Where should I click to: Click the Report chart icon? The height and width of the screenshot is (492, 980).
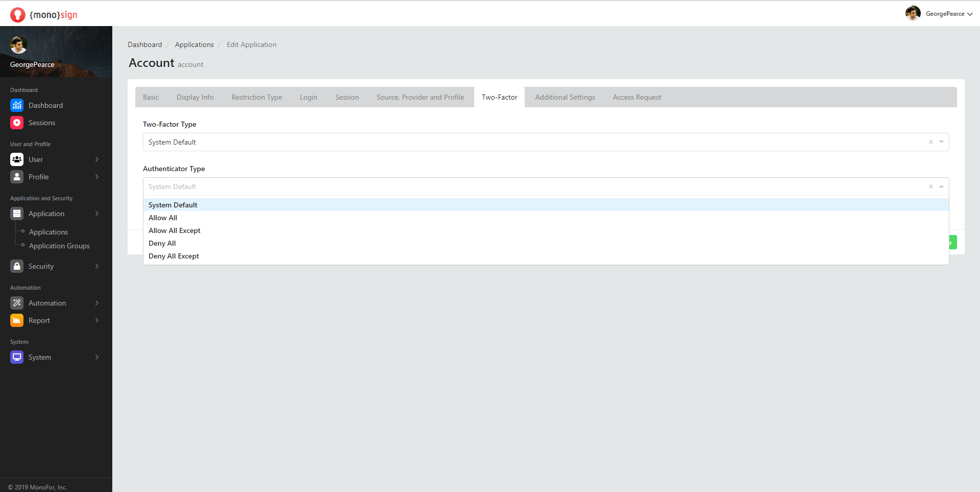click(x=17, y=320)
